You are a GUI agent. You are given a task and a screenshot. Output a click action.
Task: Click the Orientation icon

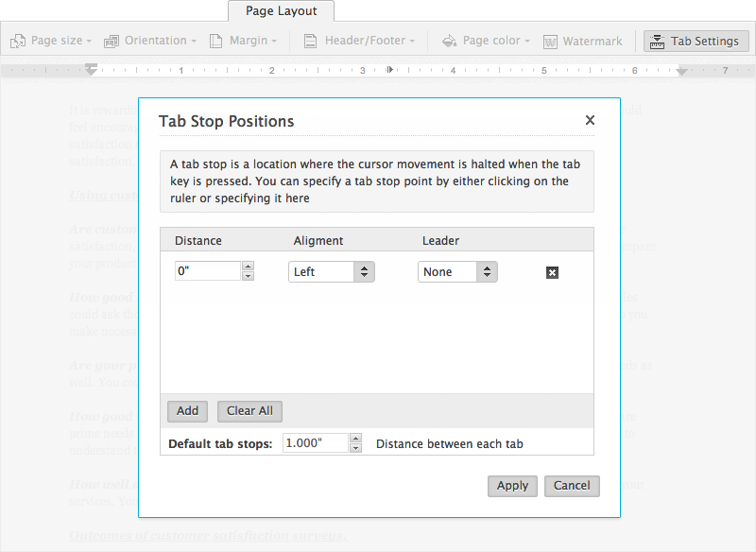pos(112,42)
